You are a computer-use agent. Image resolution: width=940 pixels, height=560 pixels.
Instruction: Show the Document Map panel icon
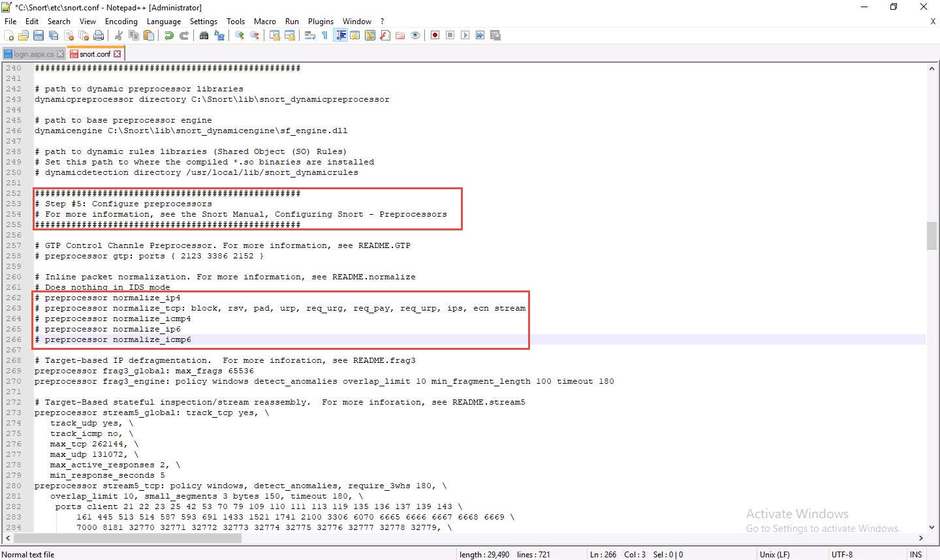[x=370, y=35]
